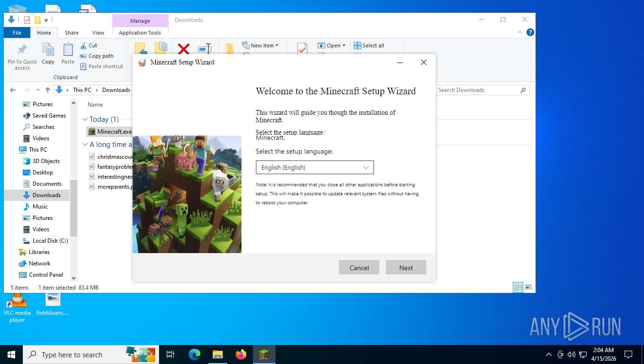Select the interestingnex file
The height and width of the screenshot is (364, 644).
pos(111,176)
